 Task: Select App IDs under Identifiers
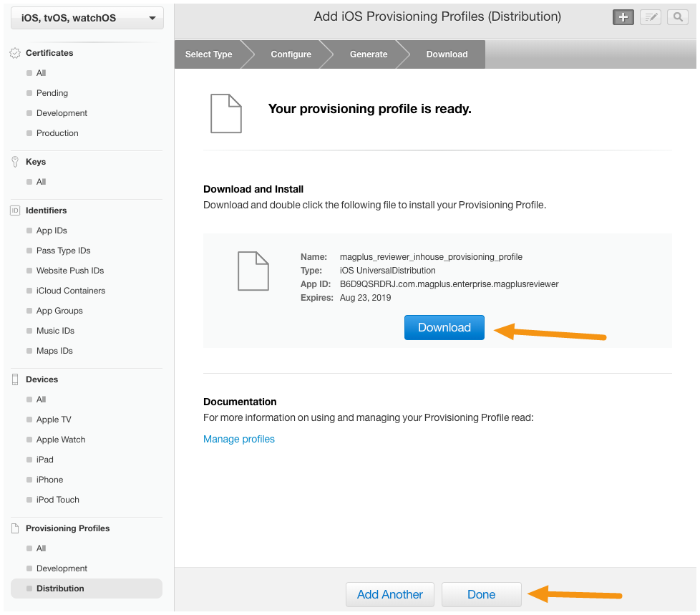(x=52, y=231)
